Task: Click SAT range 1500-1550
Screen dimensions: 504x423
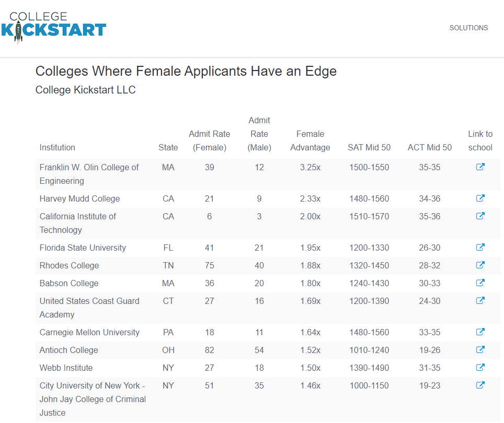Action: [x=369, y=167]
